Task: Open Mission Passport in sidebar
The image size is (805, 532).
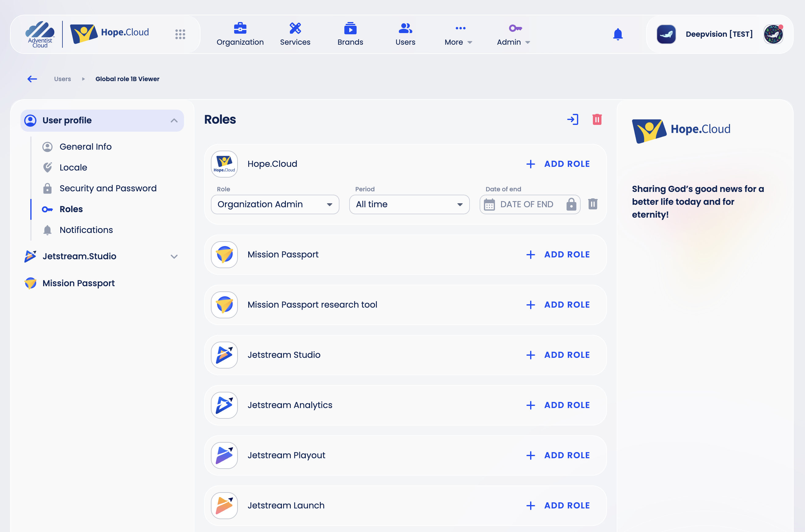Action: coord(78,283)
